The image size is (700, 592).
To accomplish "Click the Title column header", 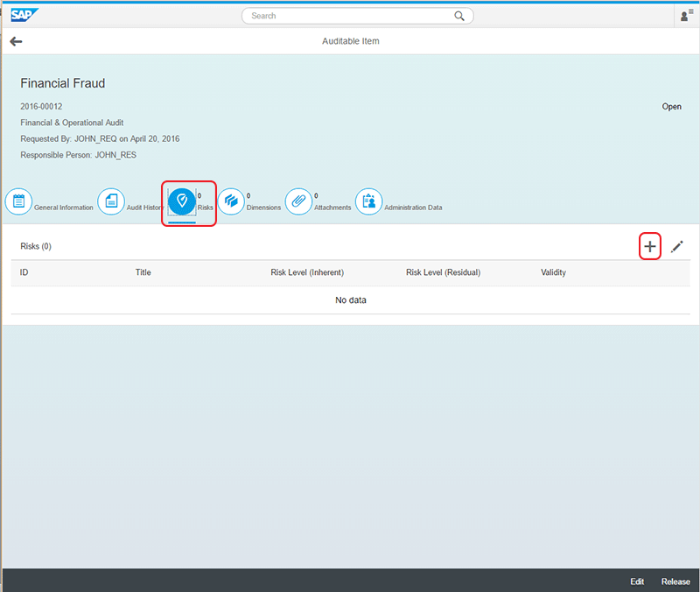I will click(x=143, y=272).
